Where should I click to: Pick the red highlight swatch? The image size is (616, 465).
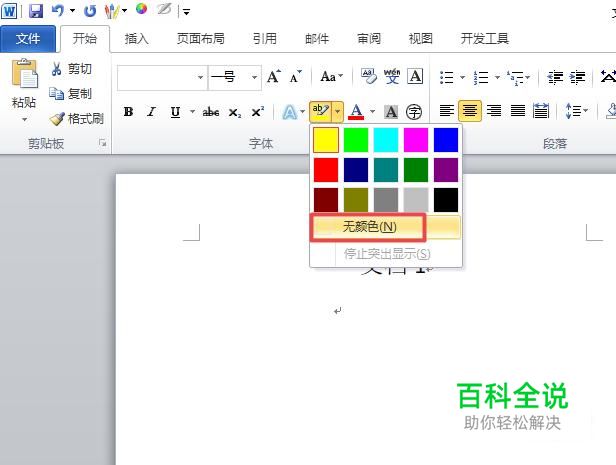326,170
